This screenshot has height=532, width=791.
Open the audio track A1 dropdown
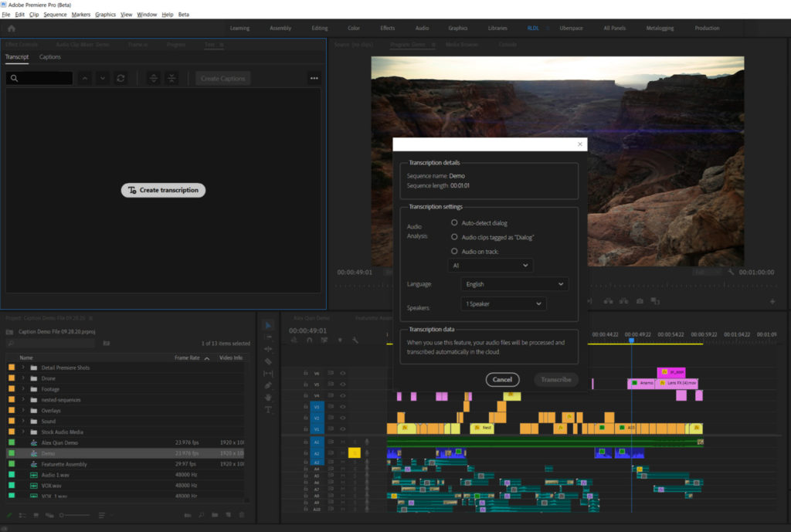tap(491, 266)
